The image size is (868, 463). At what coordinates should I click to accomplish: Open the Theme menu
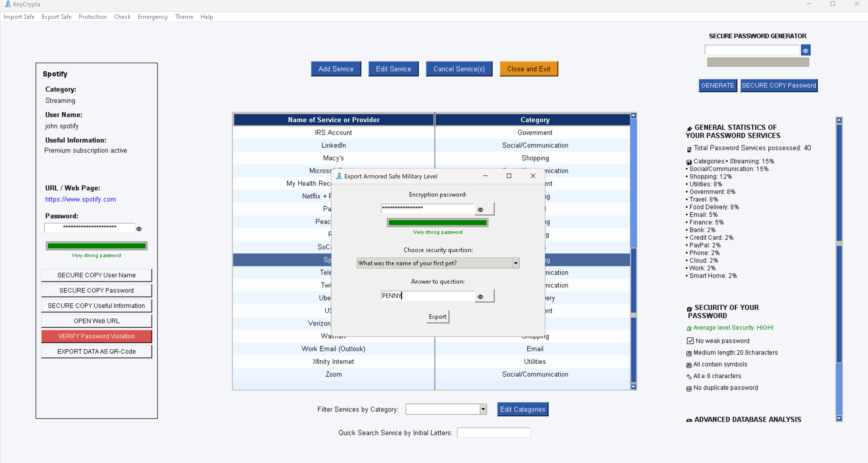[x=184, y=17]
